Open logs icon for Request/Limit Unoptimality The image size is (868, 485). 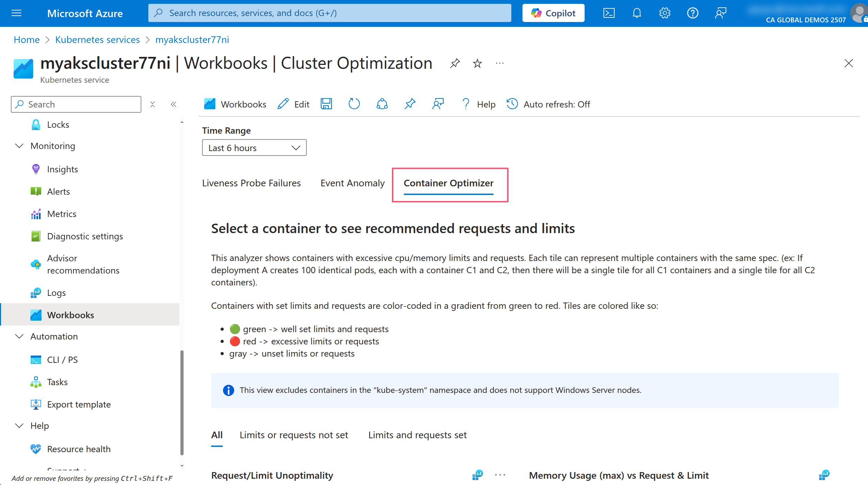[477, 475]
